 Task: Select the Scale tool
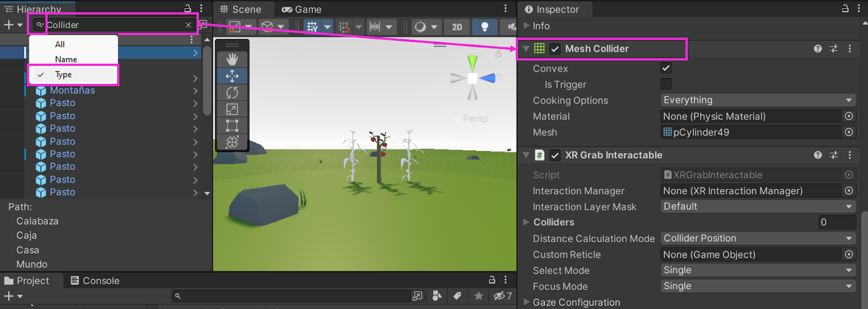(232, 109)
